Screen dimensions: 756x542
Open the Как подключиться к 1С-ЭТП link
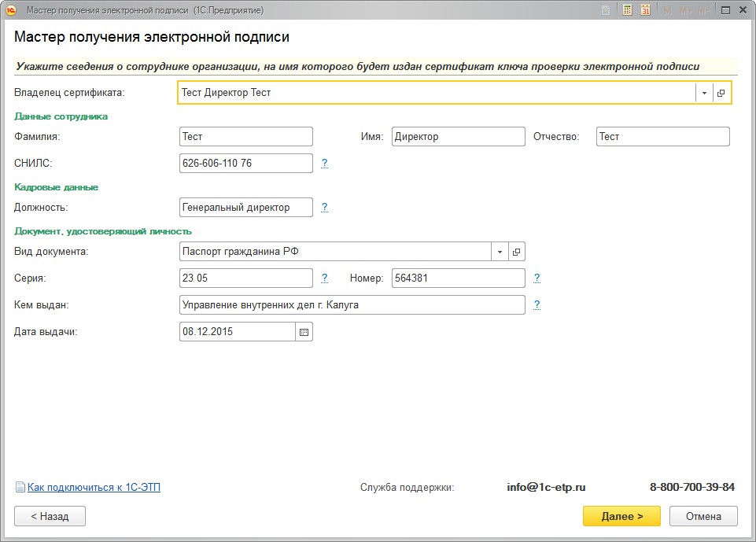pos(94,488)
